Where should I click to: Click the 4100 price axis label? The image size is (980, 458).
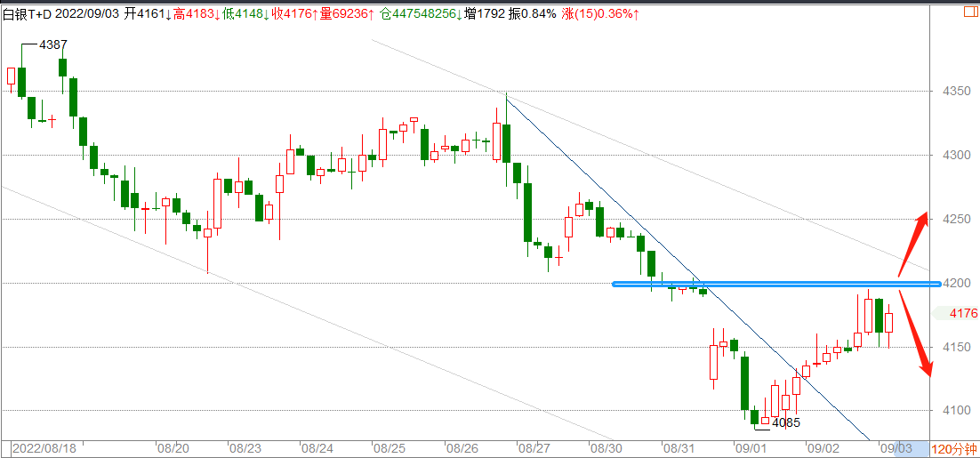tap(956, 411)
